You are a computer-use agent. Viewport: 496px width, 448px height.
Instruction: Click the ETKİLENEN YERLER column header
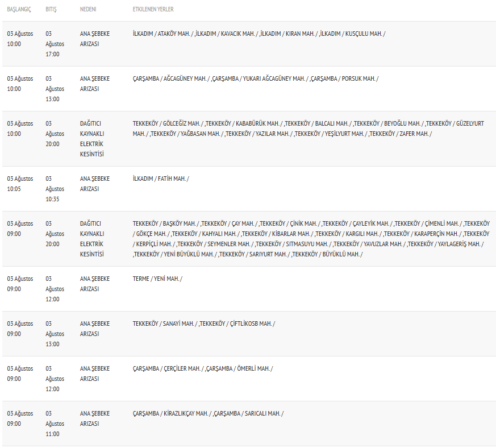click(153, 10)
